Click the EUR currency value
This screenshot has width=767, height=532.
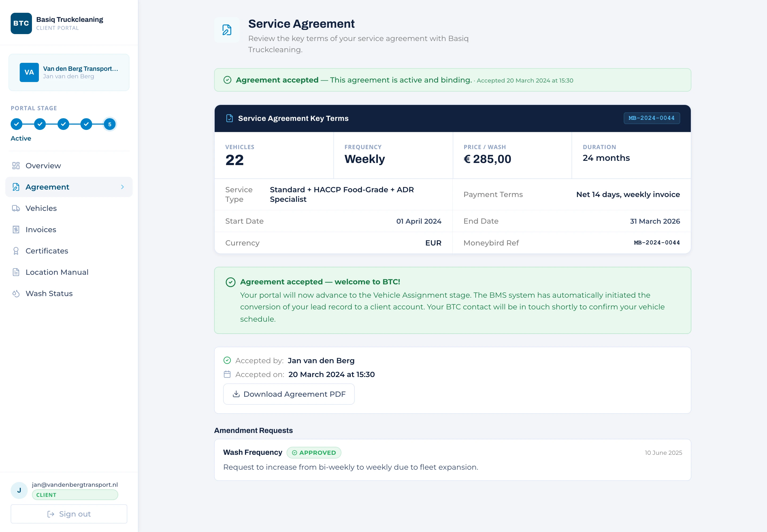(433, 243)
